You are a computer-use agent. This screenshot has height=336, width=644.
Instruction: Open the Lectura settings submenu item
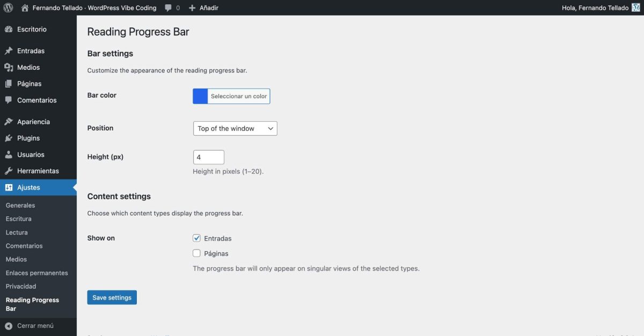click(16, 232)
